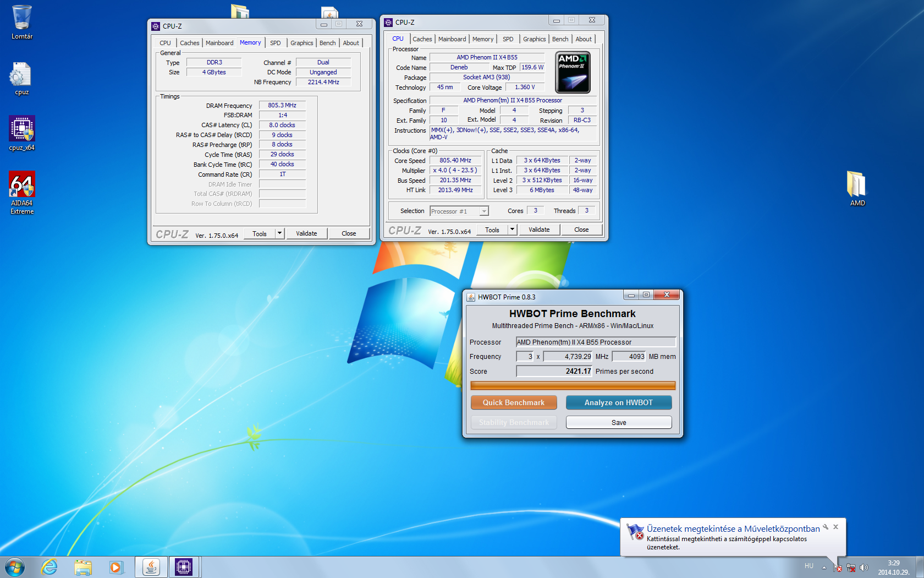
Task: Click Tools button in Memory CPU-Z window
Action: click(x=260, y=233)
